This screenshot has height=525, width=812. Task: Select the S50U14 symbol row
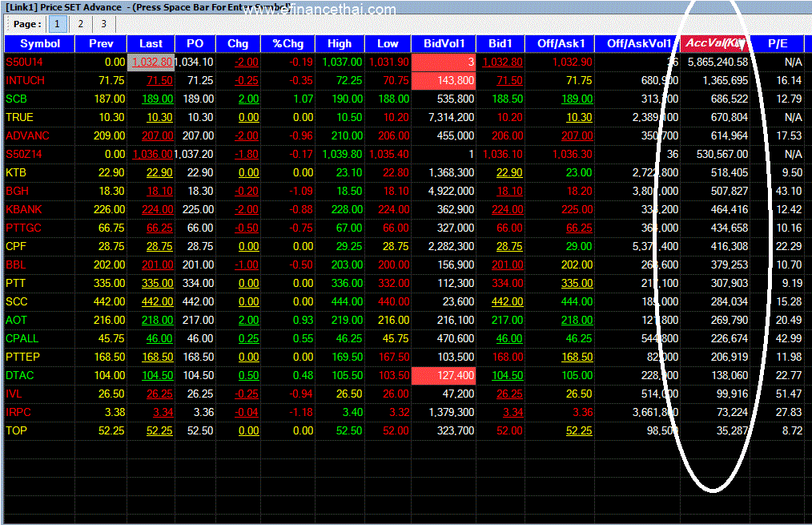point(24,63)
